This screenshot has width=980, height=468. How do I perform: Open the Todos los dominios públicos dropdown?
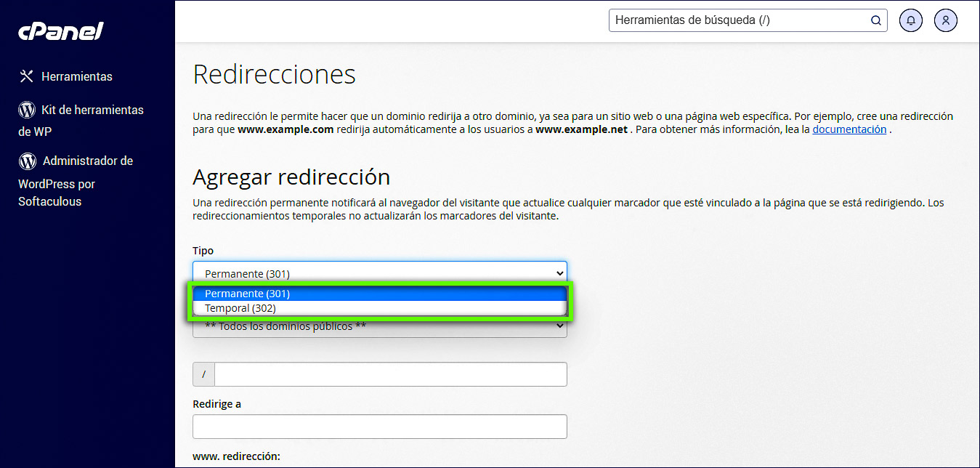point(379,326)
